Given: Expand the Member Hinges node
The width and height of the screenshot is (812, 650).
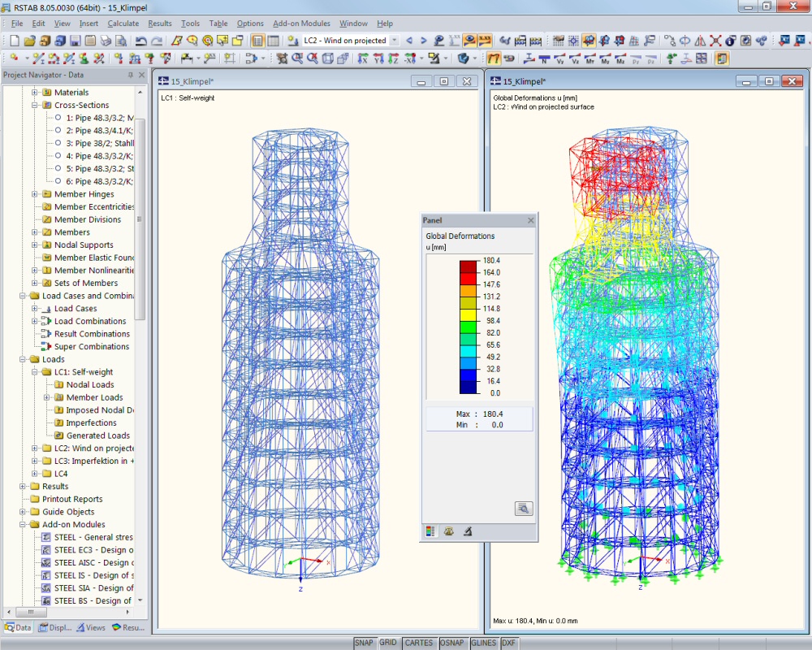Looking at the screenshot, I should pos(35,194).
